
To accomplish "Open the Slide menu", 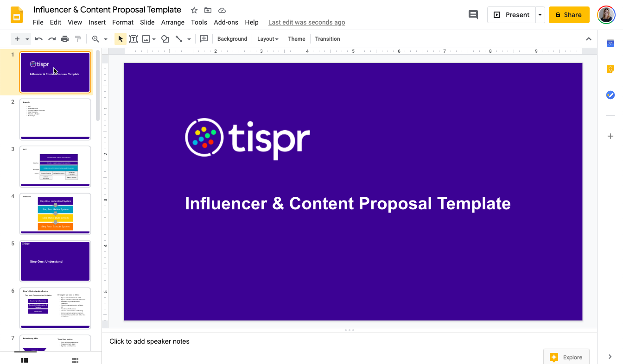I will pyautogui.click(x=147, y=22).
